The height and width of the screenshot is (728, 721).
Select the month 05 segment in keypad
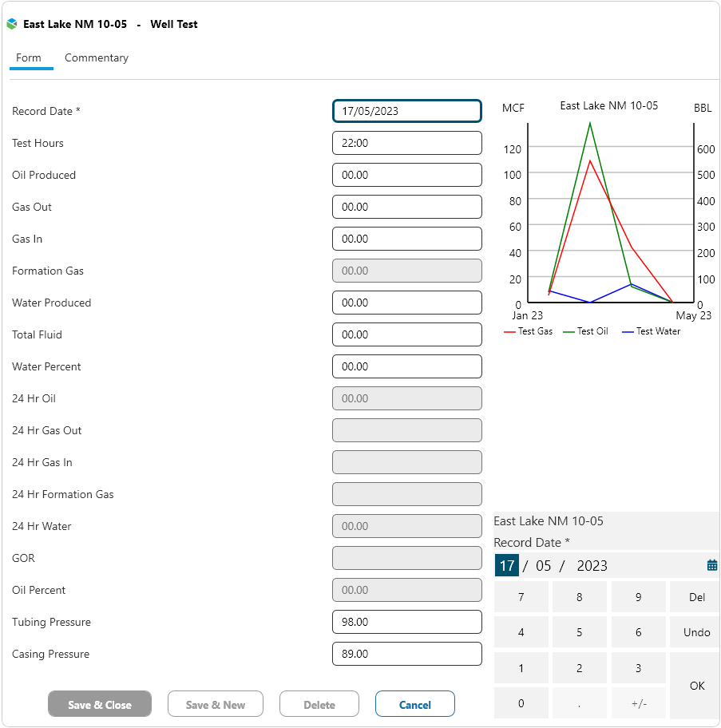[x=543, y=566]
